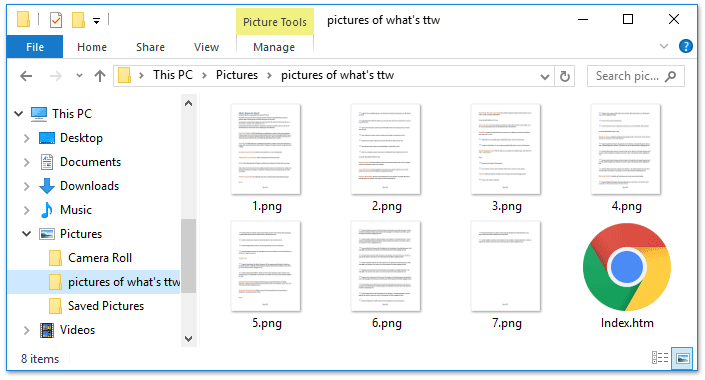Click New folder icon in quick access toolbar

[78, 20]
